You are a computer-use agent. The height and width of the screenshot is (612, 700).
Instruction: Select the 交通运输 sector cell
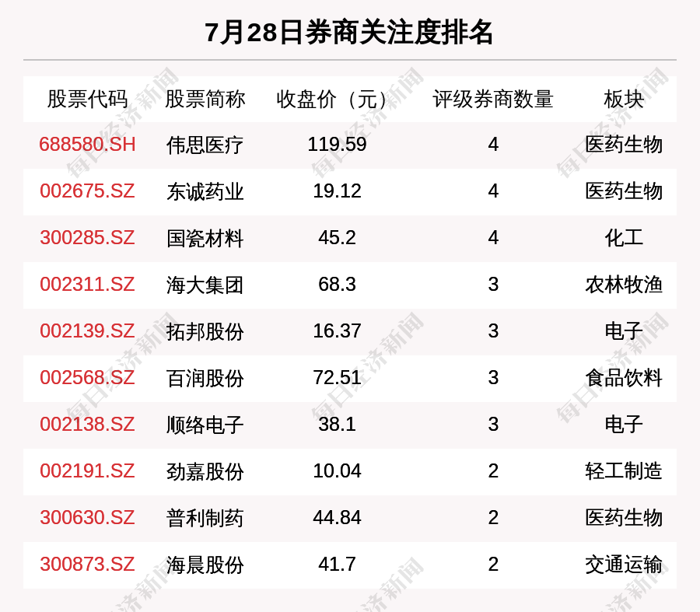point(624,565)
